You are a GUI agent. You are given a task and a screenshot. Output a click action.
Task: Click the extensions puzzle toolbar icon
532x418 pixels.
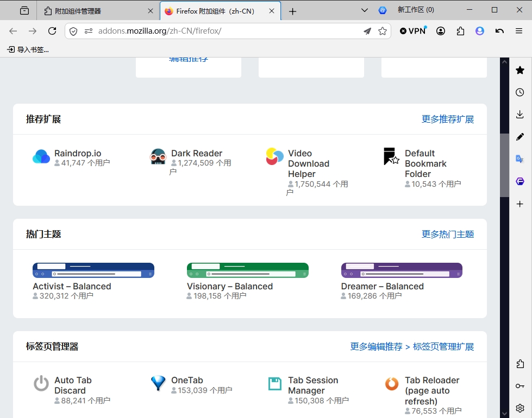(x=460, y=31)
